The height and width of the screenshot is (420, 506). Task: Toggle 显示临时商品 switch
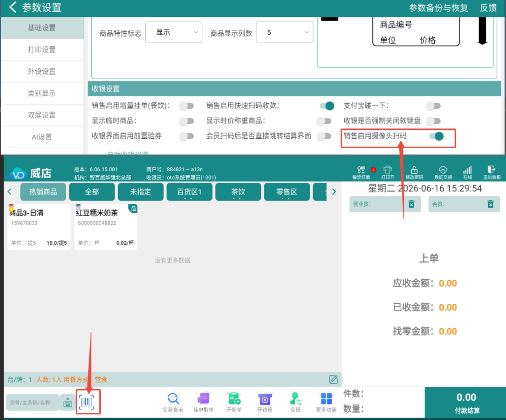pyautogui.click(x=187, y=121)
